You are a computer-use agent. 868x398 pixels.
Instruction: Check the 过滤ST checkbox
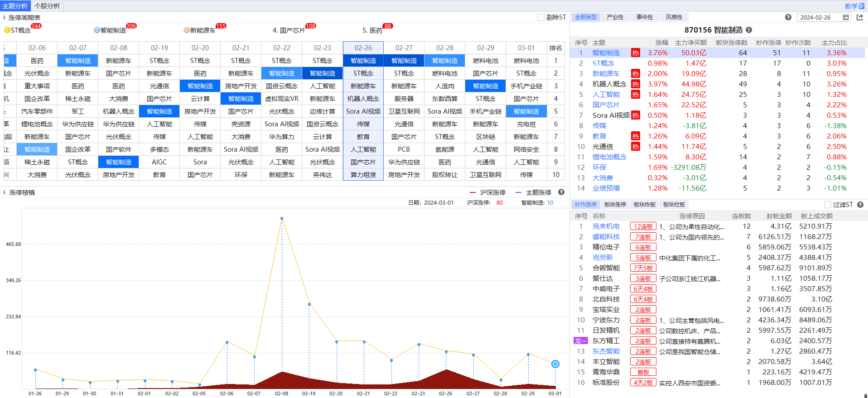pos(828,205)
